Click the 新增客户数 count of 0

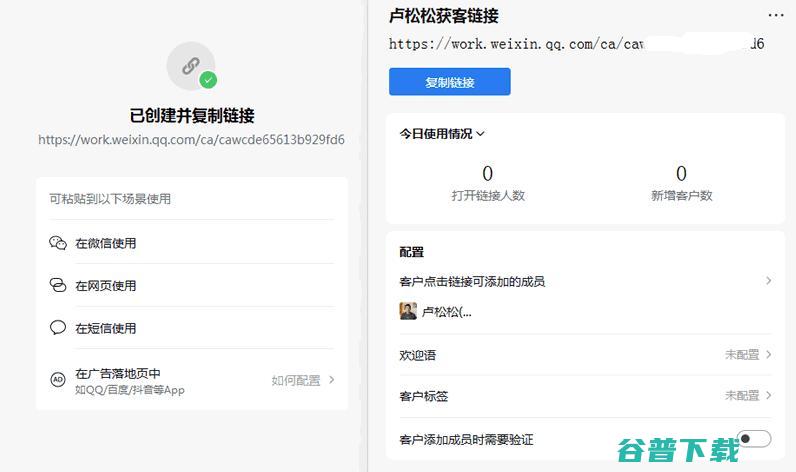click(x=681, y=174)
